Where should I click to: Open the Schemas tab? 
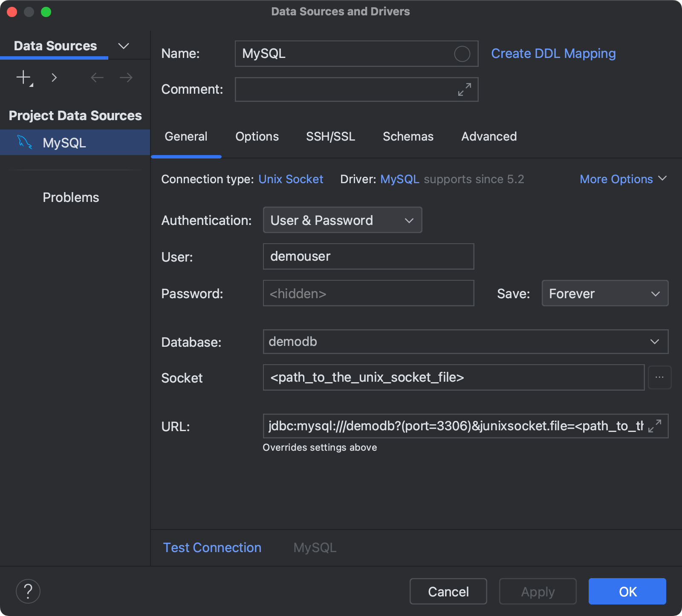(x=408, y=136)
